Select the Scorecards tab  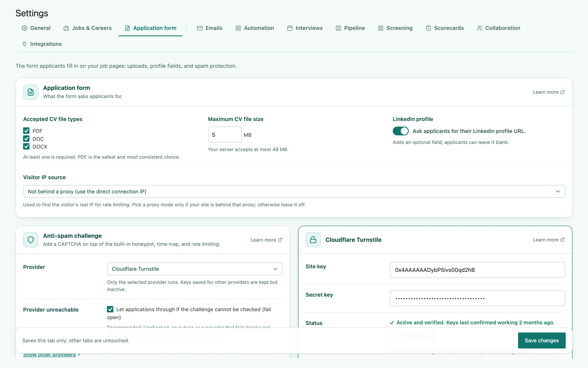[x=445, y=28]
